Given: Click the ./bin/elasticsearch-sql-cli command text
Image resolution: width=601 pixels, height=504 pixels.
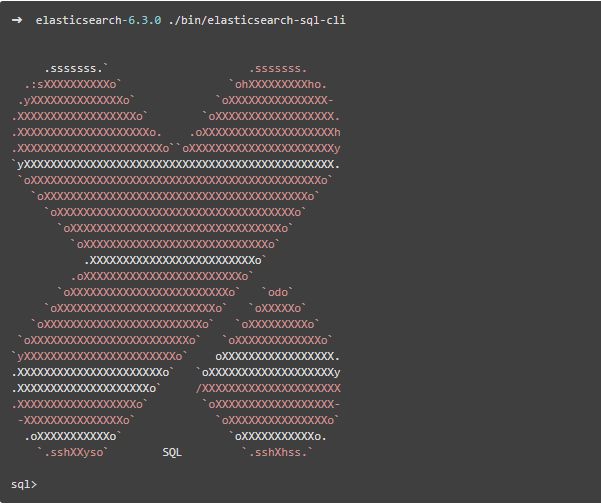Looking at the screenshot, I should 257,20.
